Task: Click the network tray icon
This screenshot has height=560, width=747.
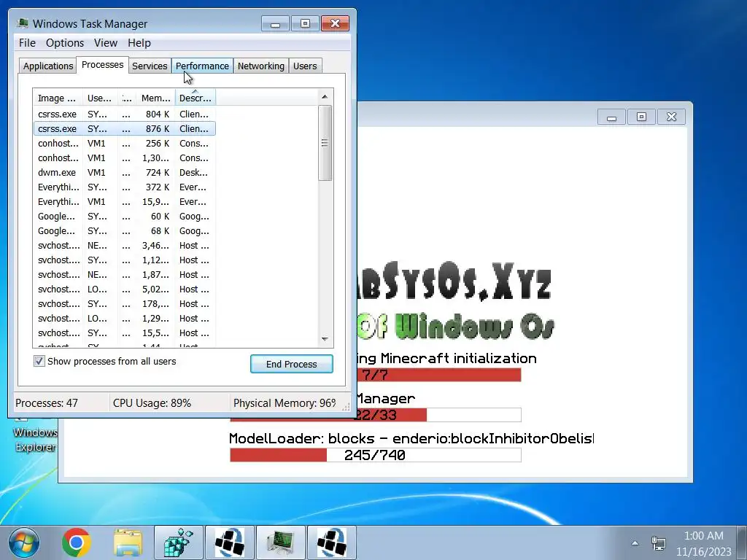Action: [658, 542]
